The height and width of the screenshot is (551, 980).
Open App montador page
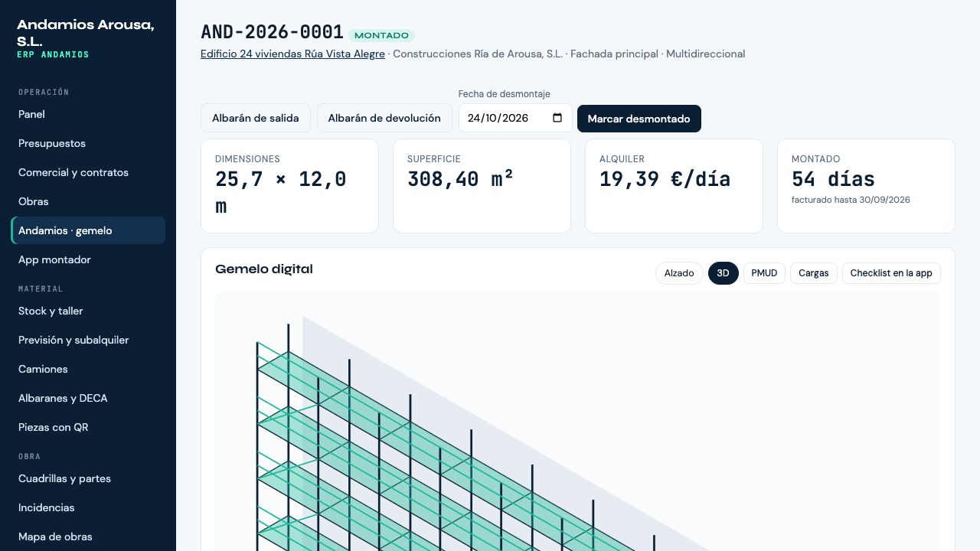[88, 259]
